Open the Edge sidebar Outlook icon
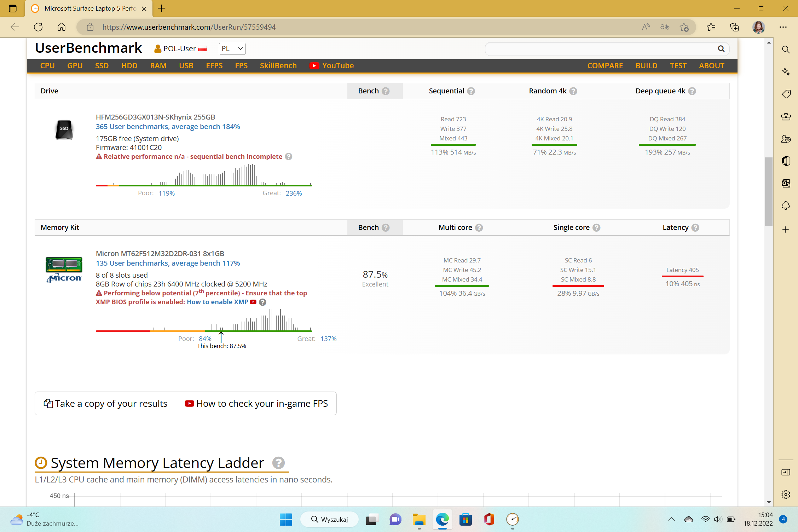The height and width of the screenshot is (532, 798). point(786,183)
